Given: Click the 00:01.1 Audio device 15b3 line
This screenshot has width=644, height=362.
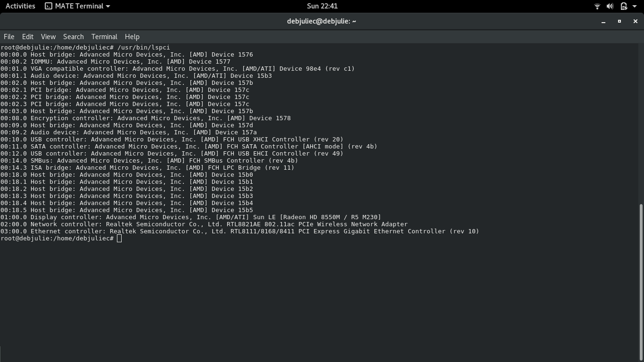Looking at the screenshot, I should pyautogui.click(x=136, y=76).
